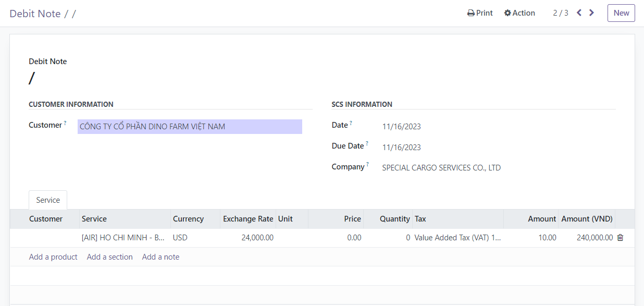The height and width of the screenshot is (306, 644).
Task: Edit the Customer field DINO FARM VIỆT NAM
Action: pyautogui.click(x=190, y=127)
